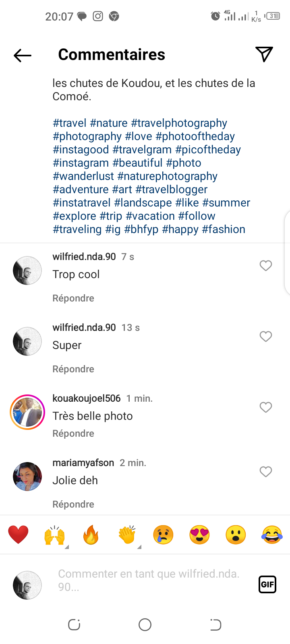Tap the GIF icon in comment box
Image resolution: width=290 pixels, height=644 pixels.
tap(267, 584)
